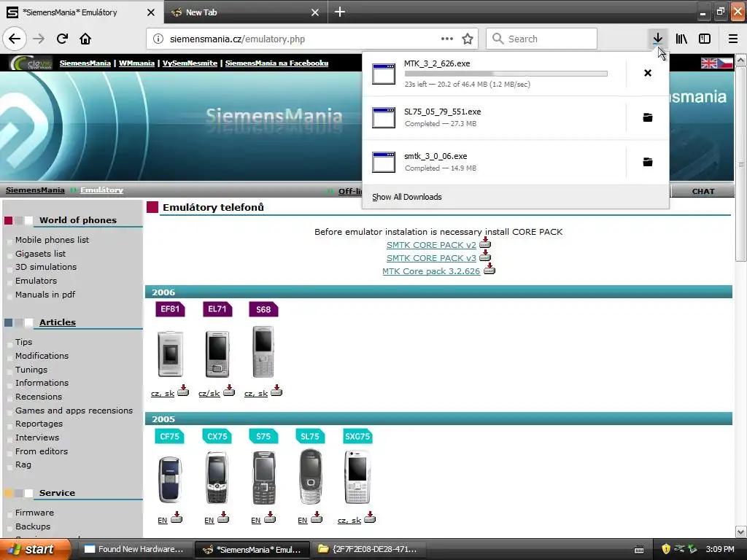Select smtk_3_0_06.exe file icon in downloads

(x=384, y=162)
